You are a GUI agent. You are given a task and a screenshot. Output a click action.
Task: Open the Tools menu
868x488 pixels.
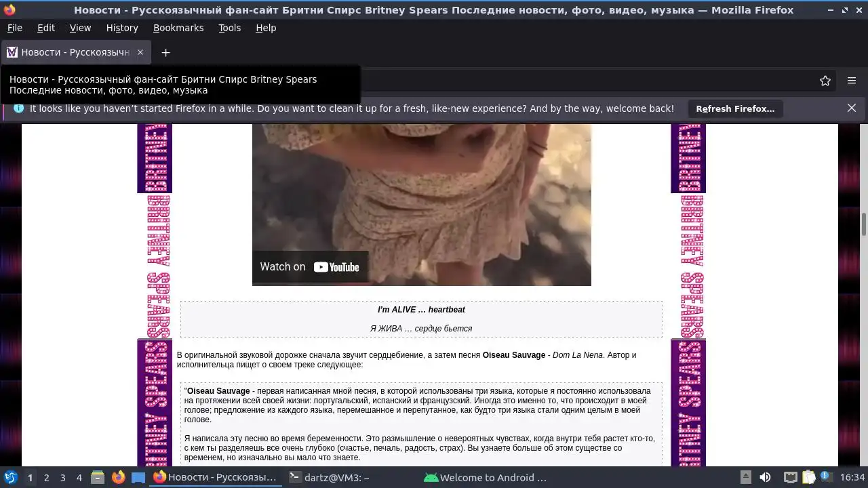click(x=229, y=28)
